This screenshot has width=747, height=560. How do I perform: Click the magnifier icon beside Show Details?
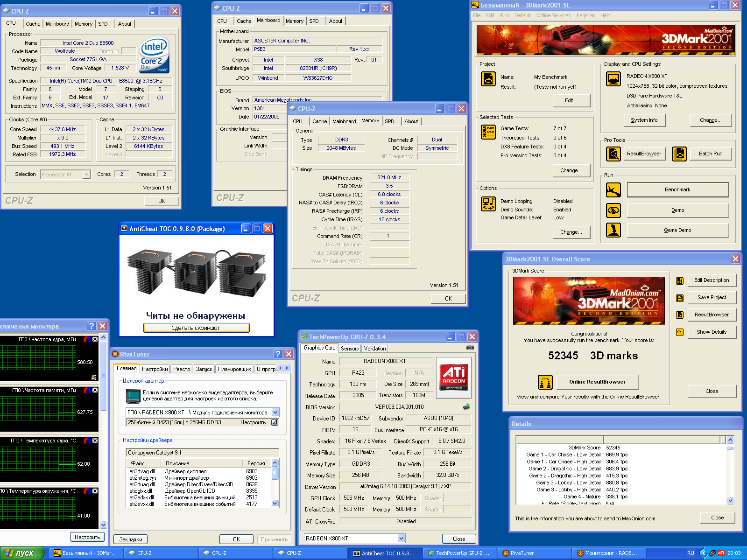coord(680,332)
